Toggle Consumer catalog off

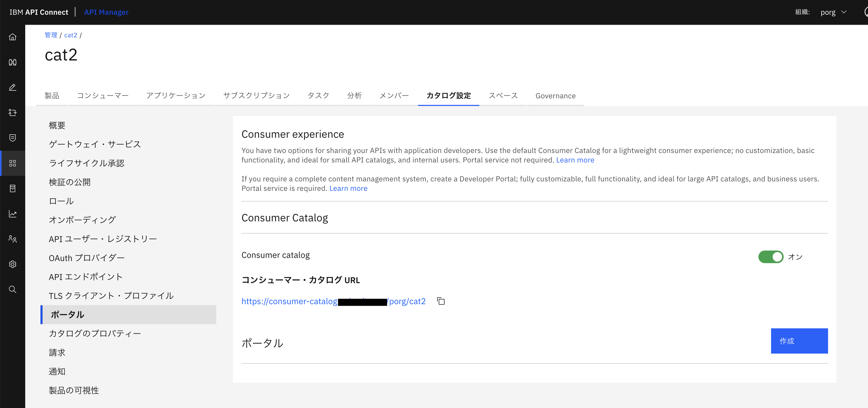coord(771,257)
